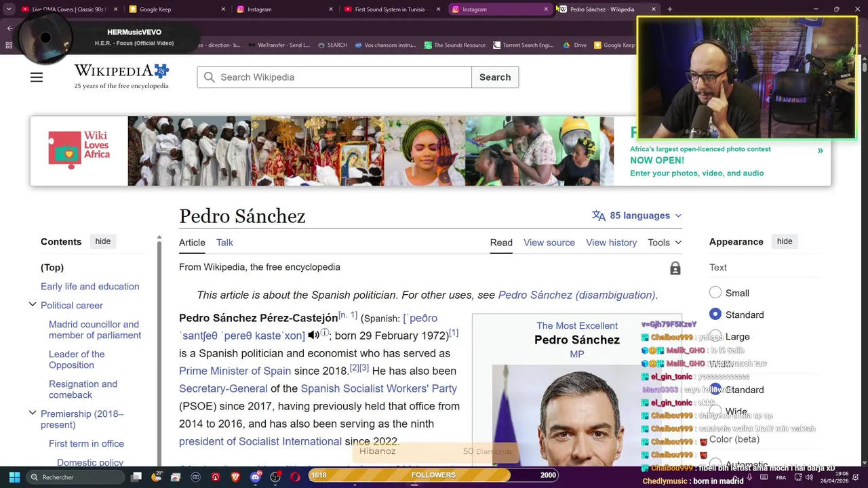Image resolution: width=868 pixels, height=488 pixels.
Task: Open the Tools dropdown menu
Action: point(665,243)
